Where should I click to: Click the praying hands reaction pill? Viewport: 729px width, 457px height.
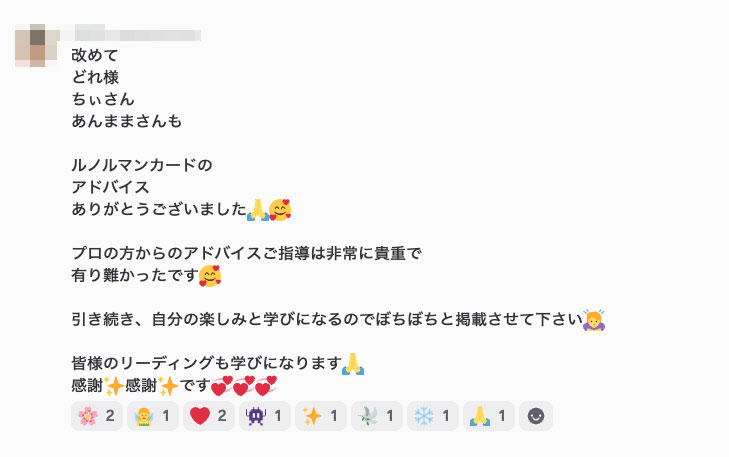pos(489,416)
